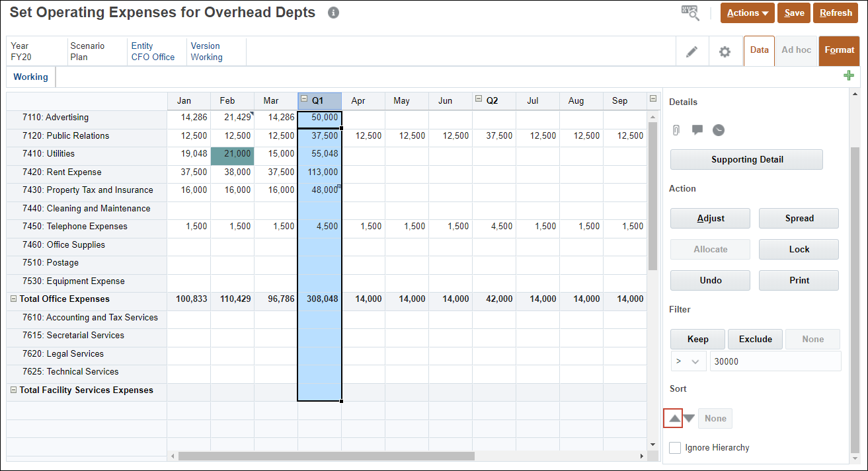Viewport: 868px width, 471px height.
Task: Click the right panel vertical scrollbar
Action: click(x=855, y=300)
